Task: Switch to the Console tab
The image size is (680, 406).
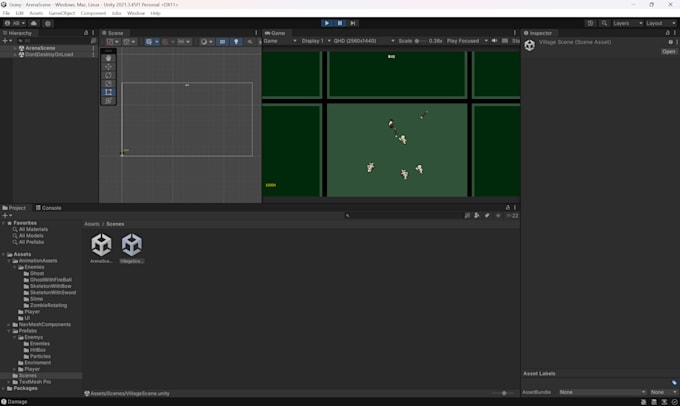Action: click(x=48, y=208)
